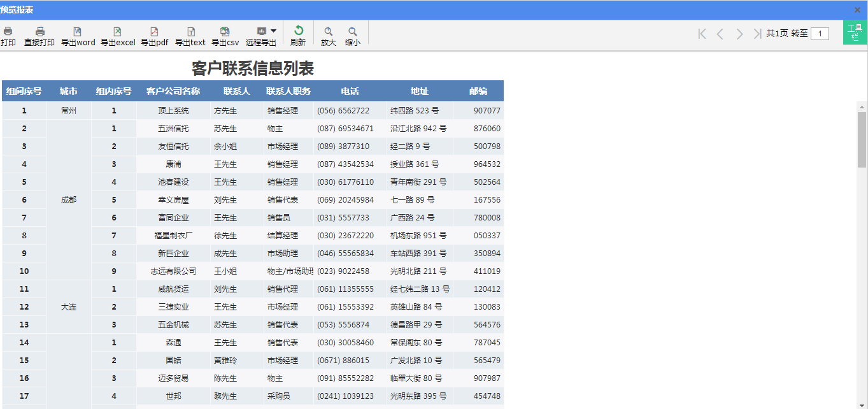Jump to the last page

[757, 34]
